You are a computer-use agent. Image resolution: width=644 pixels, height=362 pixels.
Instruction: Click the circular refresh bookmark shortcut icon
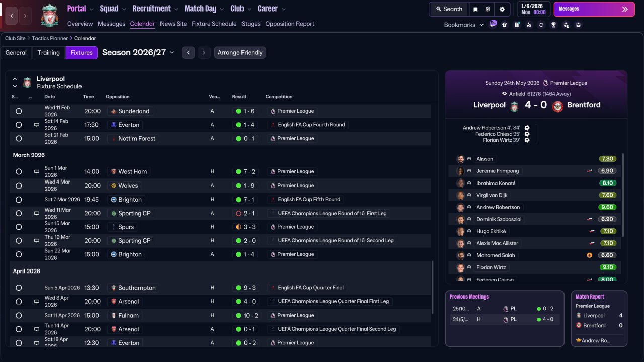tap(541, 25)
